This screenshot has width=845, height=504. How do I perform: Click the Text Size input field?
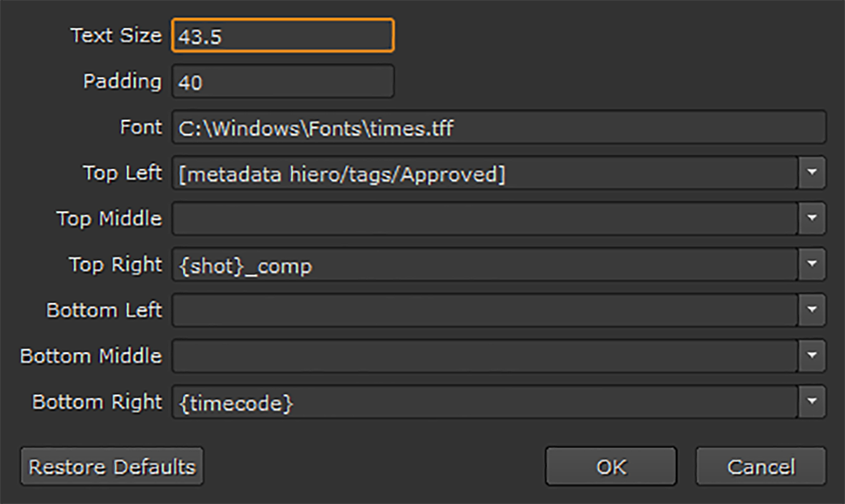click(283, 36)
